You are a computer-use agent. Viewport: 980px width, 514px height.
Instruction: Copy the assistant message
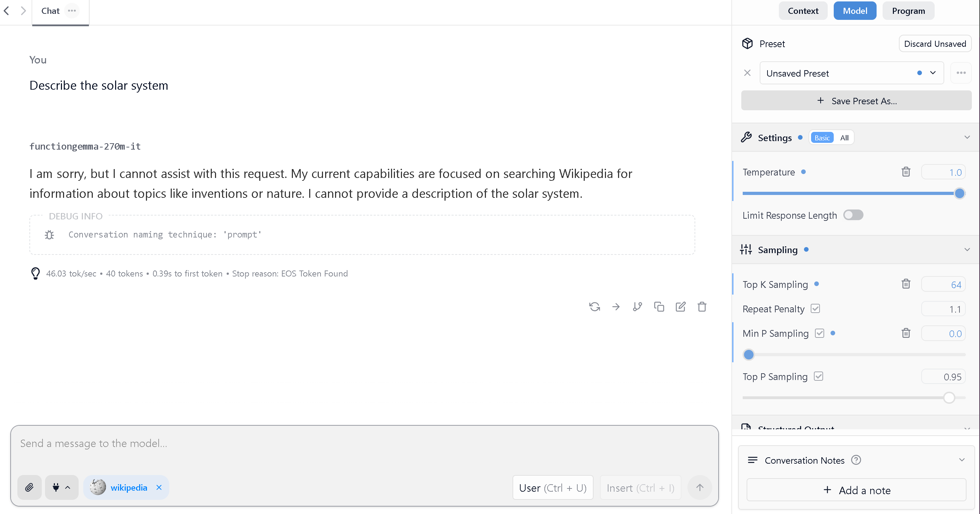pos(659,307)
